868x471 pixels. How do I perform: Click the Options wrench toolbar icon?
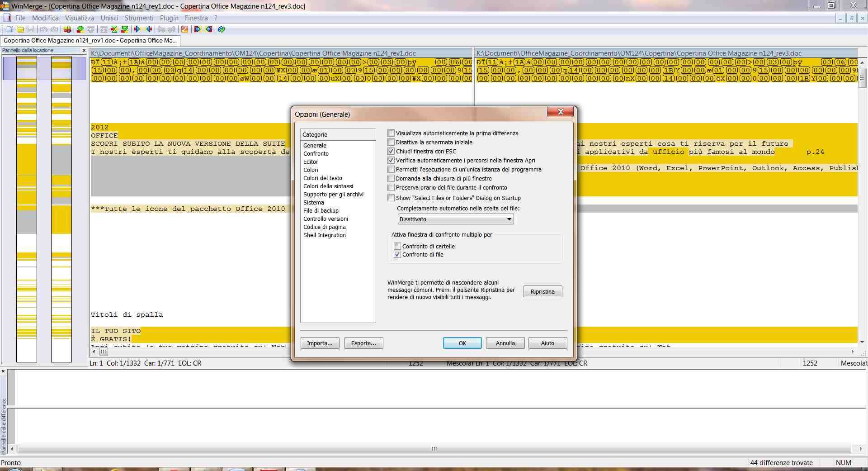pyautogui.click(x=184, y=29)
